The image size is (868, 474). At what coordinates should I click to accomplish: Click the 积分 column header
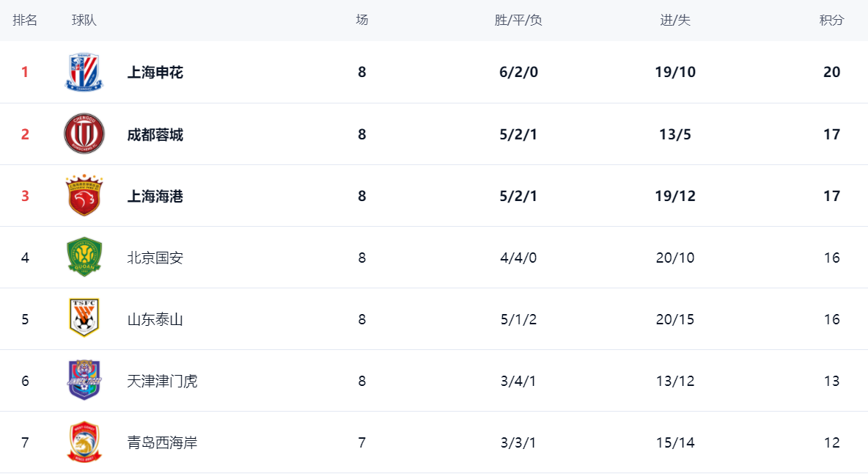[831, 21]
